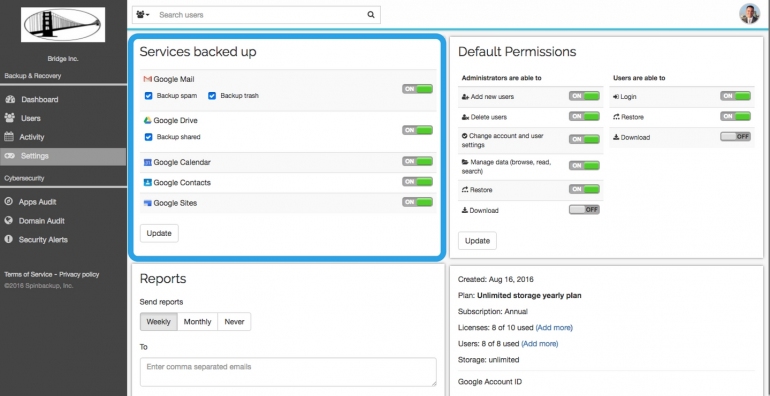Select Weekly report frequency
This screenshot has height=396, width=770.
tap(159, 322)
